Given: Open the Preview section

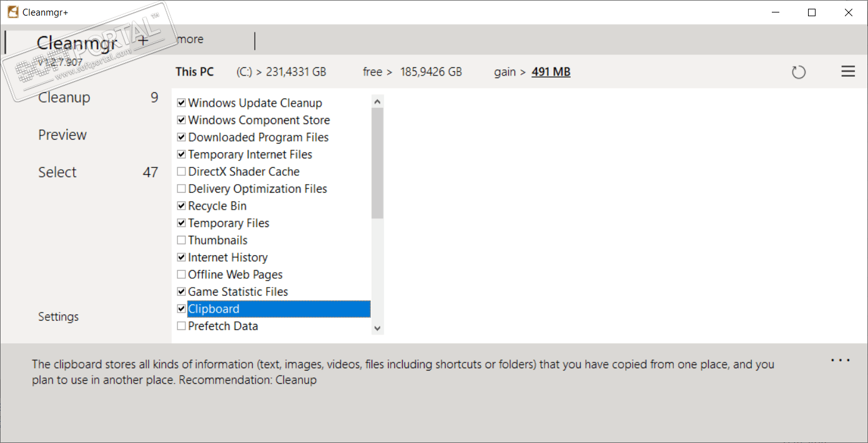Looking at the screenshot, I should pyautogui.click(x=62, y=135).
